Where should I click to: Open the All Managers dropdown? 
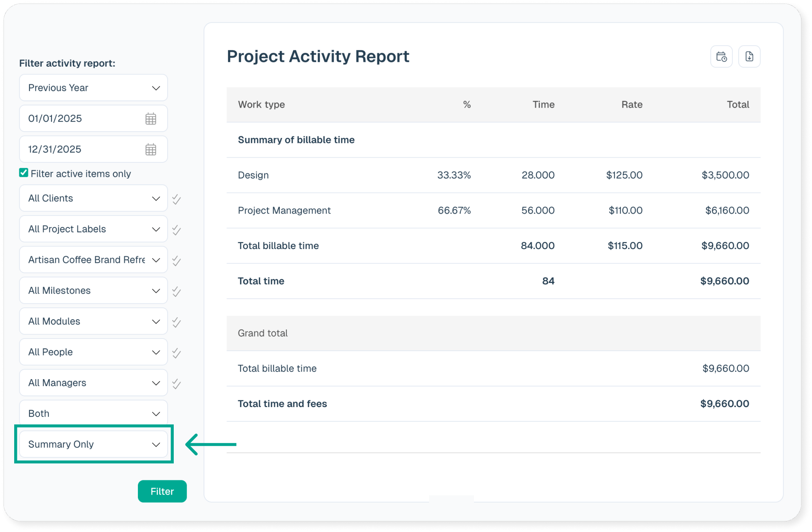93,383
